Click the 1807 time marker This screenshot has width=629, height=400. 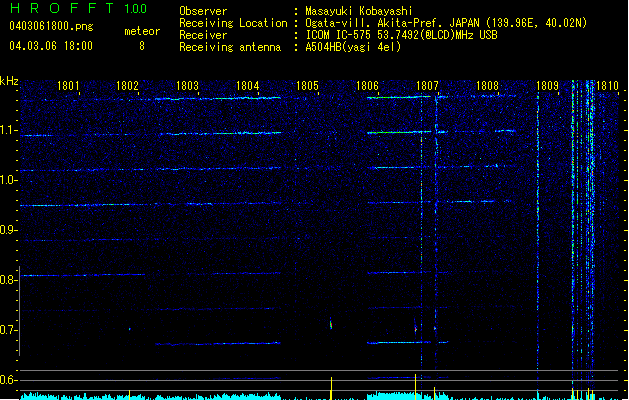[427, 86]
